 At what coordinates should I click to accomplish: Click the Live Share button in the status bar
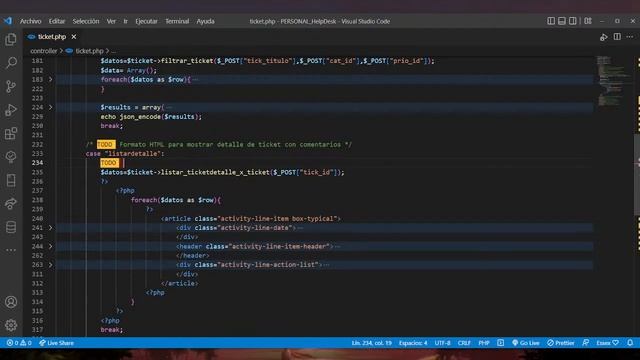[56, 343]
